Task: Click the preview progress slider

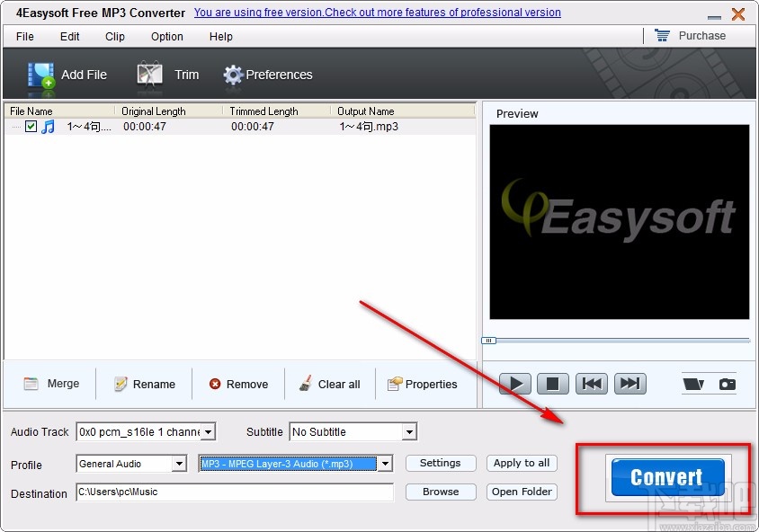Action: (x=489, y=341)
